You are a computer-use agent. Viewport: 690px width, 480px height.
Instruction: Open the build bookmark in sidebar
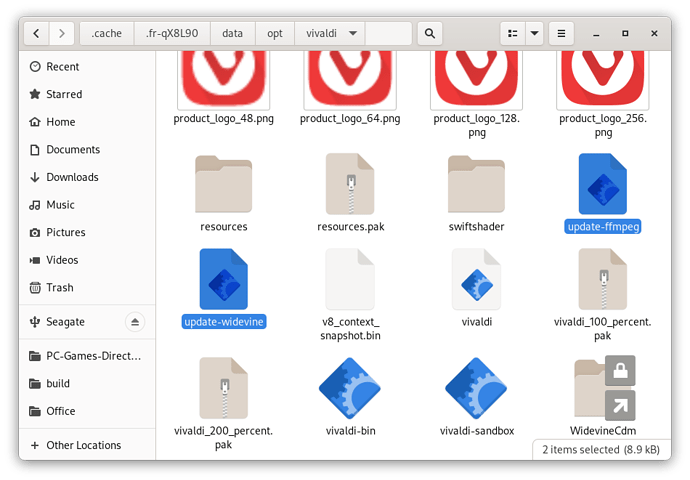(x=87, y=384)
